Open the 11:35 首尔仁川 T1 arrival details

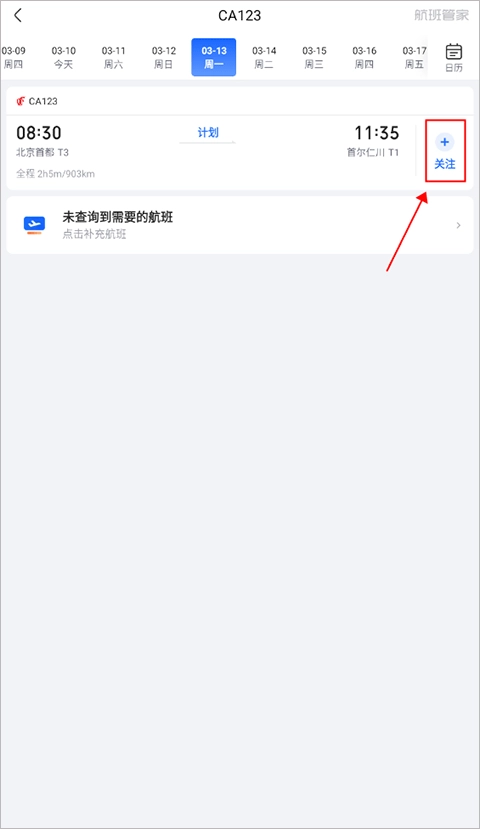pos(373,141)
